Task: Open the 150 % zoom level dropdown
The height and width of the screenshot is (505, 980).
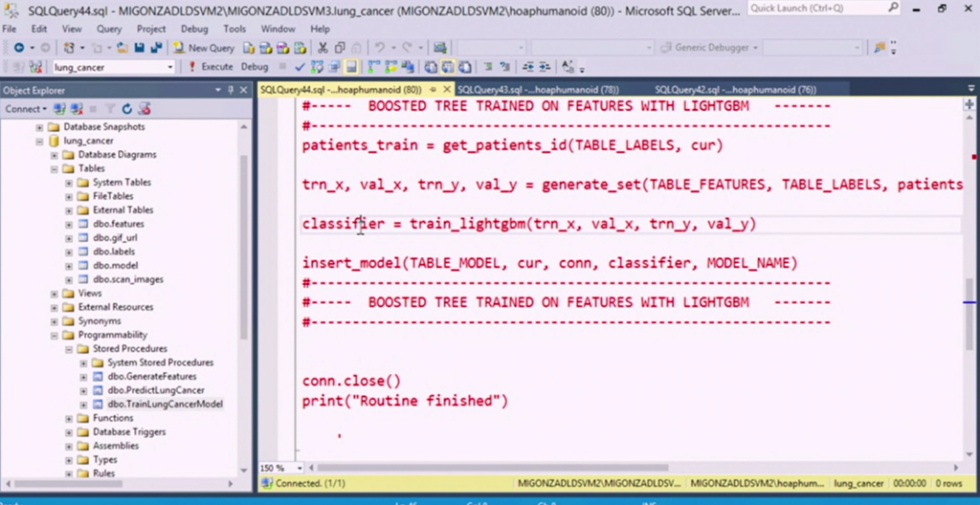Action: 300,468
